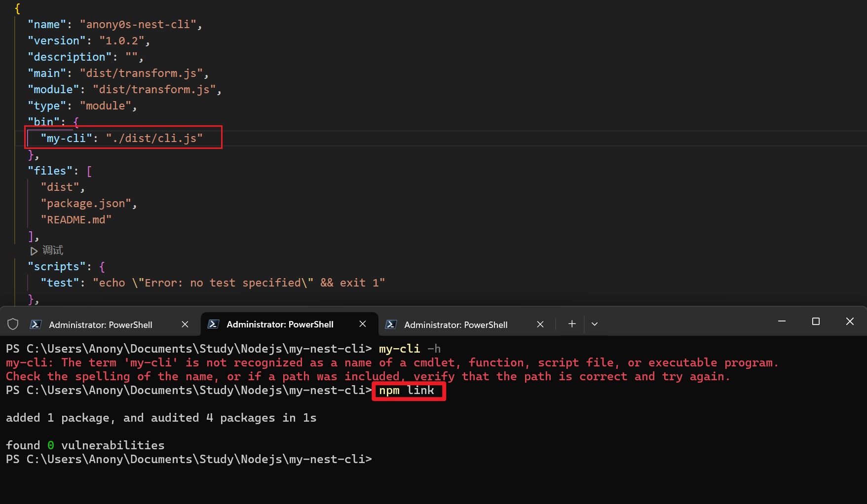Click the "bin" key
This screenshot has height=504, width=867.
[x=43, y=122]
